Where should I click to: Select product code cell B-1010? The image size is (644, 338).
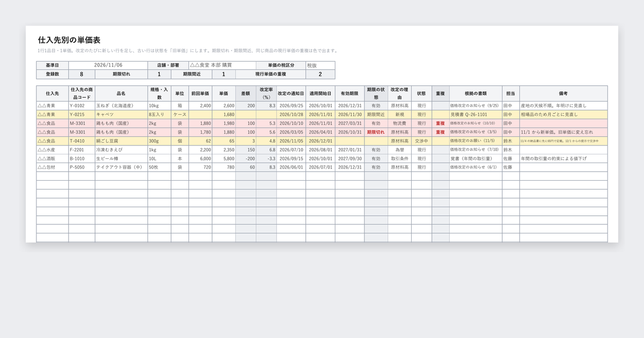(x=82, y=158)
